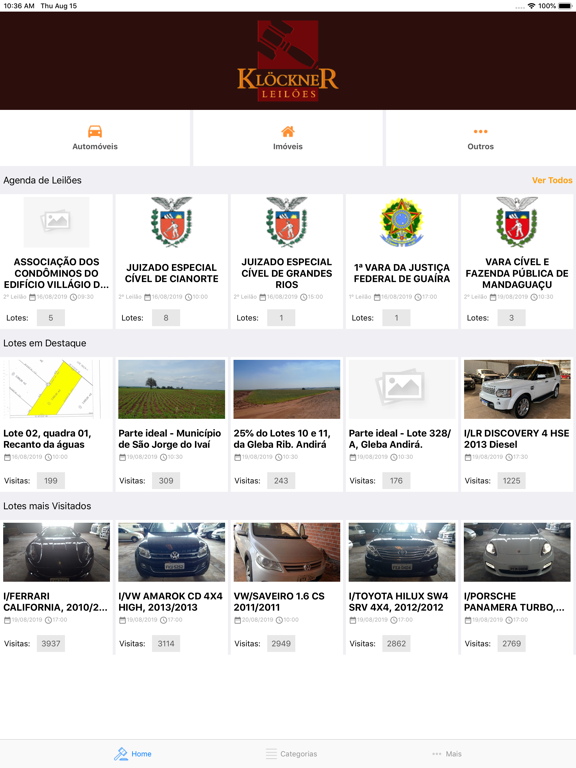Open JUIZADO ESPECIAL CÍVEL DE GRANDES RIOS auction

tap(287, 273)
